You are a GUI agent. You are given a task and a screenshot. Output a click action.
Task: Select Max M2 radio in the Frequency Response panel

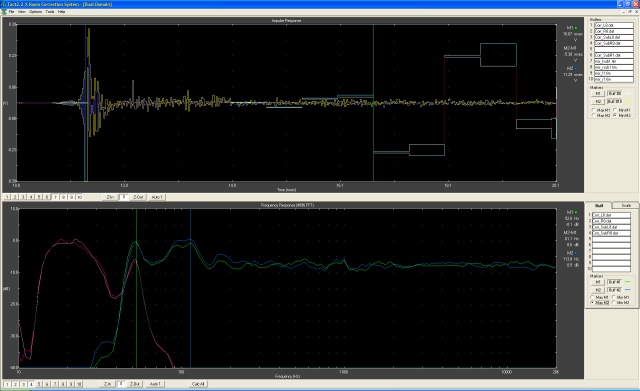tap(600, 302)
